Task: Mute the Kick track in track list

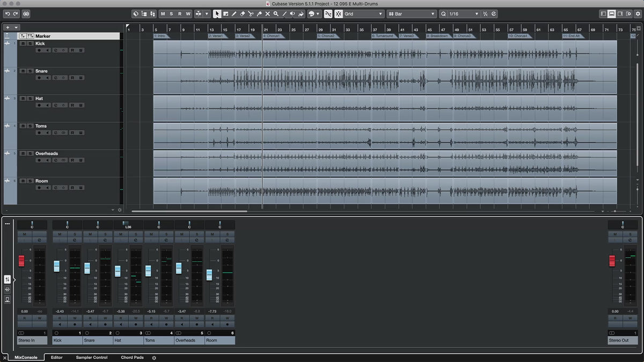Action: (x=23, y=43)
